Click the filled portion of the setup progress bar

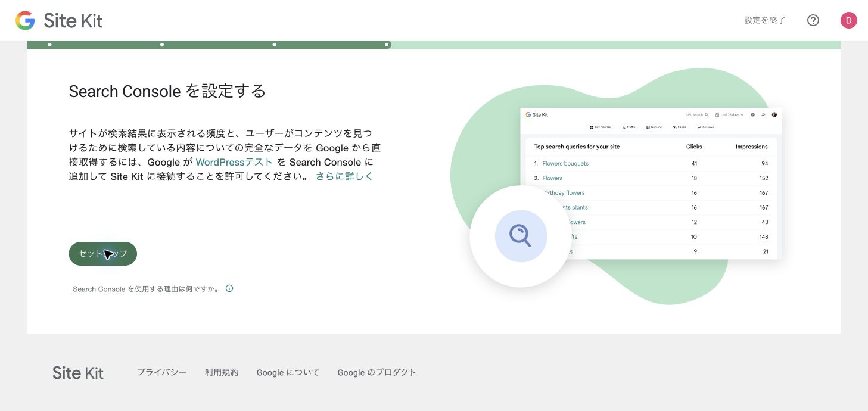tap(209, 45)
